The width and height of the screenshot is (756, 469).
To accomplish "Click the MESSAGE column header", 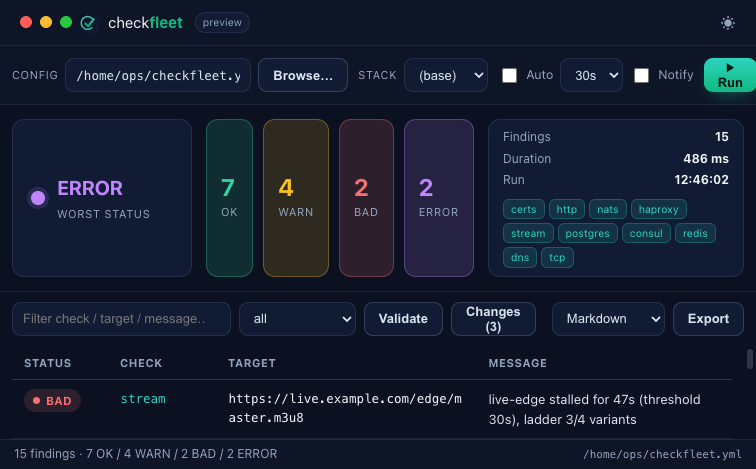I will tap(518, 363).
